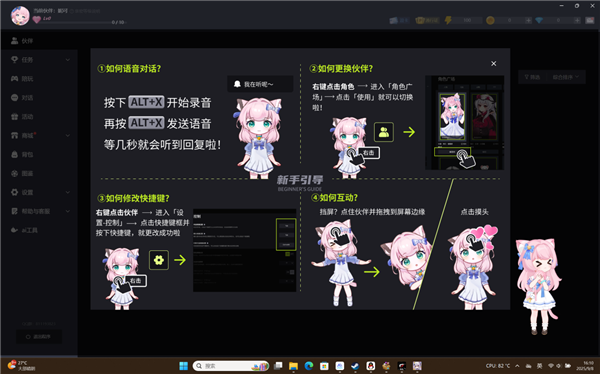Image resolution: width=600 pixels, height=374 pixels.
Task: Launch Microsoft Edge from taskbar
Action: coord(309,366)
